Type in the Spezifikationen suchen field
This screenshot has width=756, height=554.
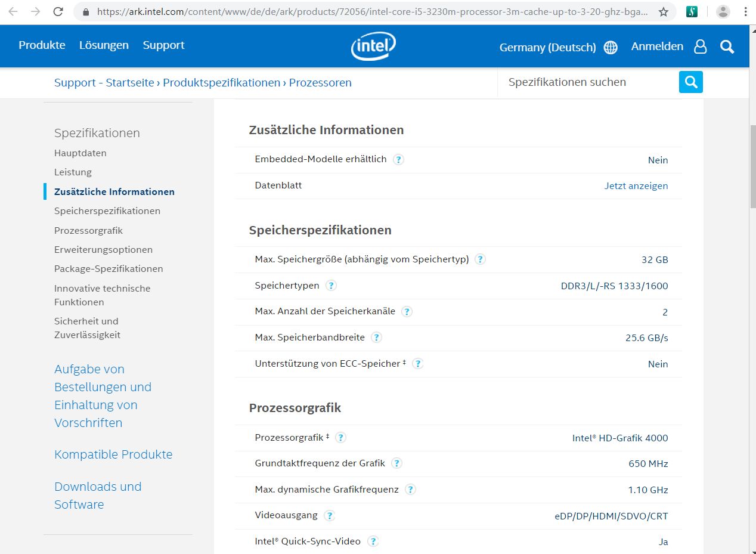587,82
